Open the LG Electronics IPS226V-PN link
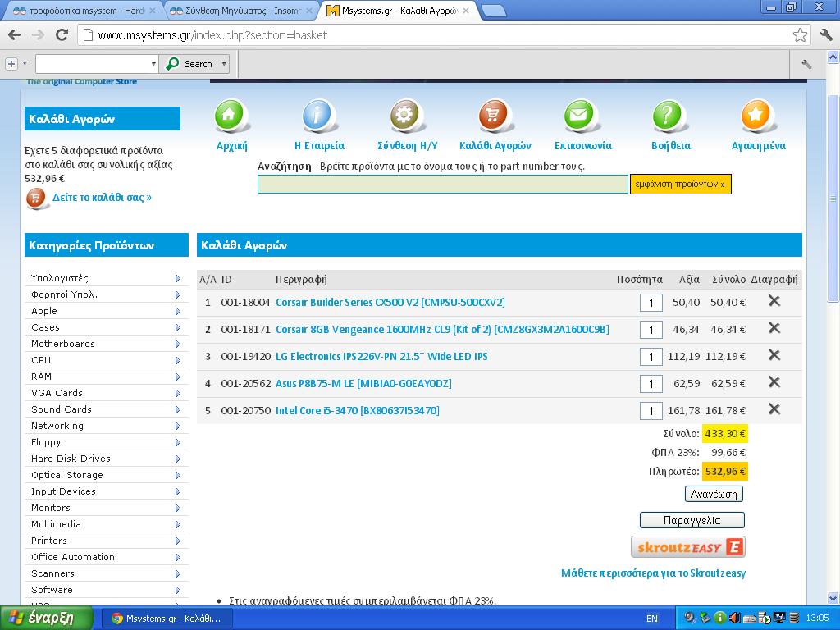 coord(381,357)
